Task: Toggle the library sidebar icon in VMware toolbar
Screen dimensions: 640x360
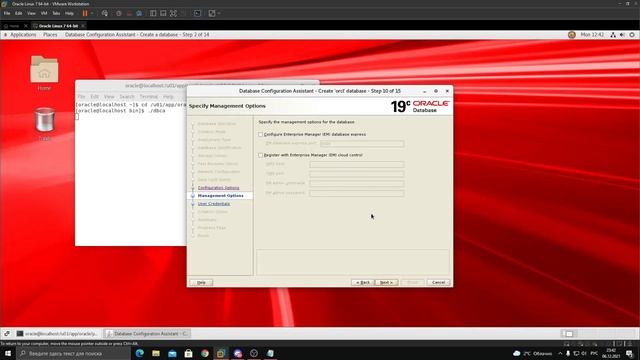Action: [153, 13]
